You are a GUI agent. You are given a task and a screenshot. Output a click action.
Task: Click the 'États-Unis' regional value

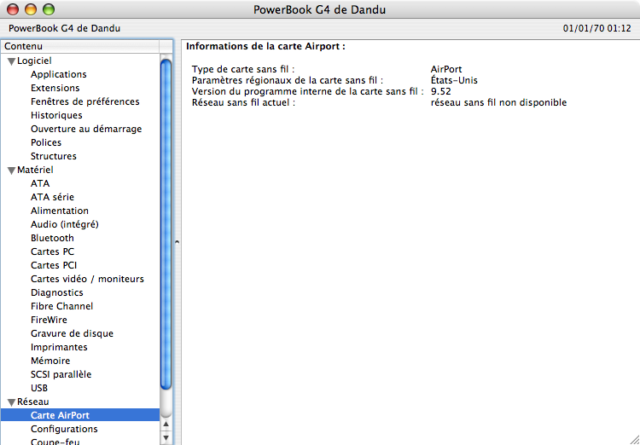454,80
